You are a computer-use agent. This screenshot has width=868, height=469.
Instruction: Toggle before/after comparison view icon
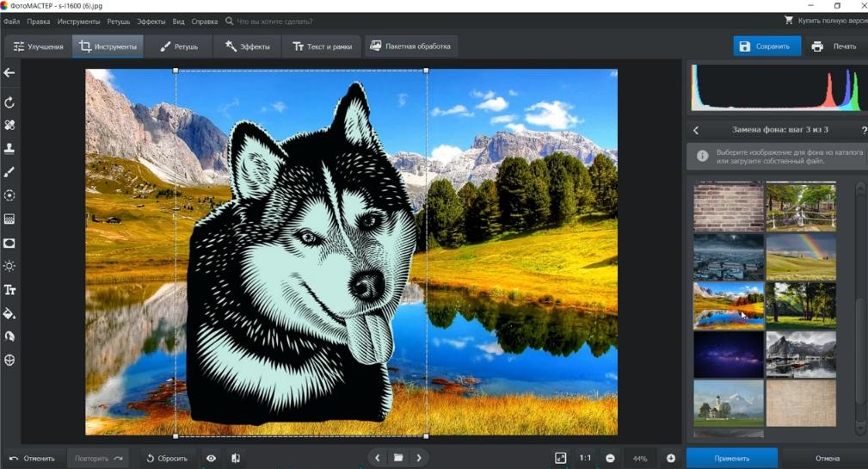pos(236,459)
